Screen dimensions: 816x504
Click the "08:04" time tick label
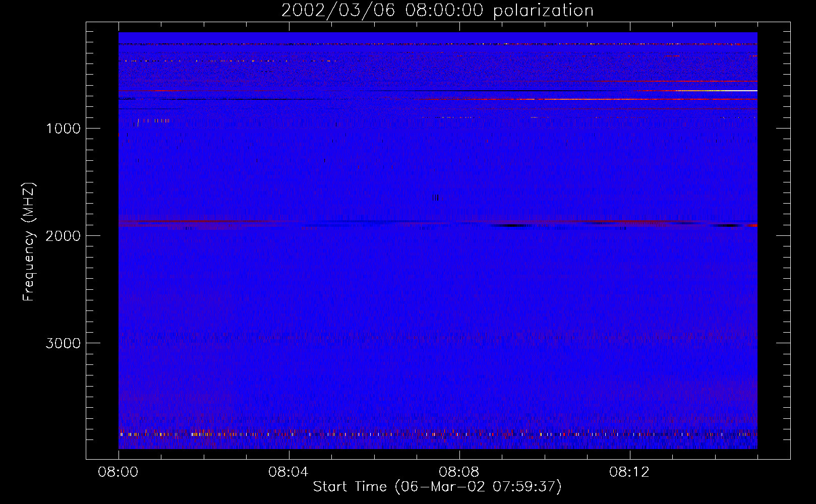click(x=288, y=472)
